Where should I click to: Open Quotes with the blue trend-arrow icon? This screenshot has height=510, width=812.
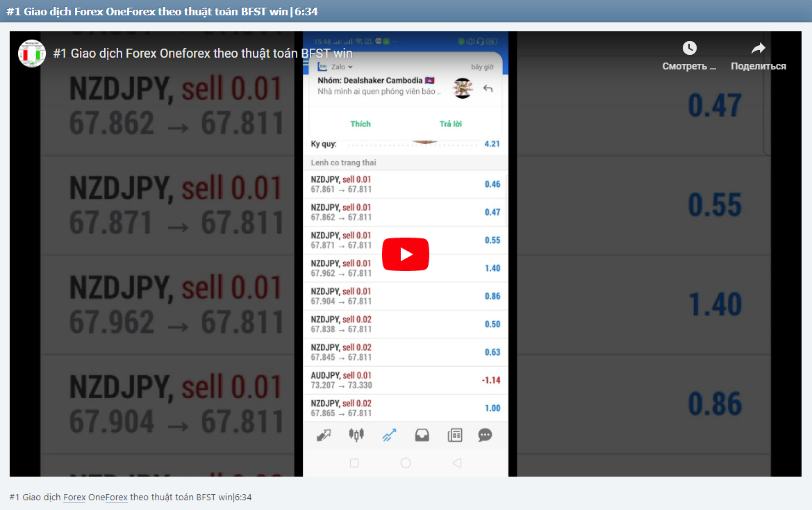pos(389,434)
